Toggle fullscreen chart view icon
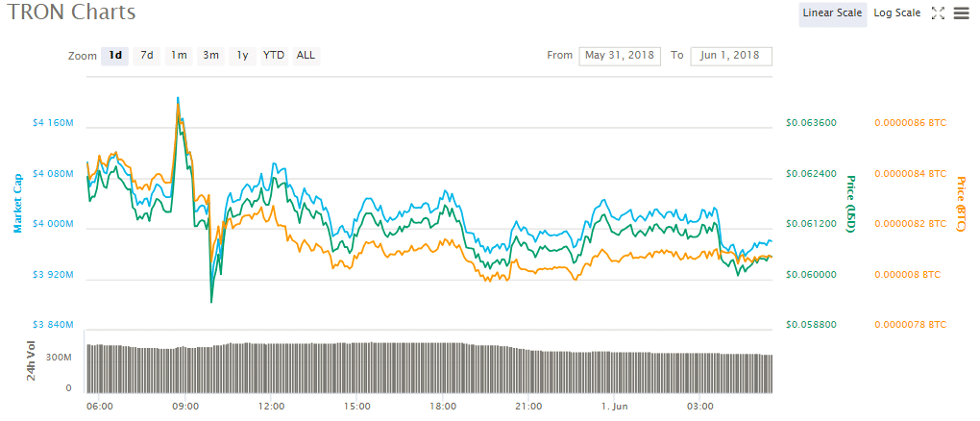980x421 pixels. tap(938, 13)
